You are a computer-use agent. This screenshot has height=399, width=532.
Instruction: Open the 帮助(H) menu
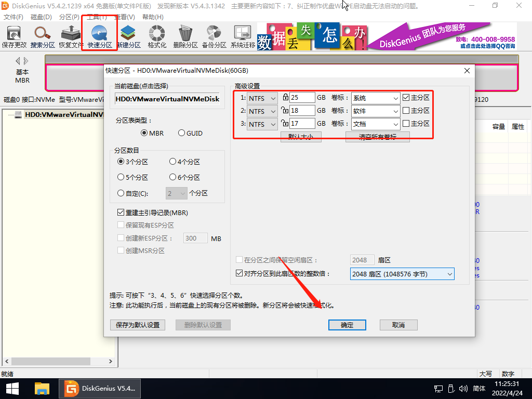[x=152, y=17]
